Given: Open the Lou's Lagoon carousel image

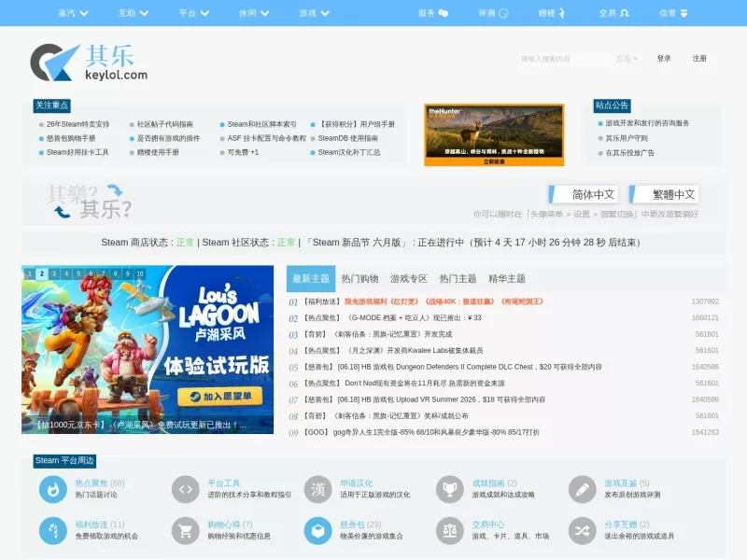Looking at the screenshot, I should pyautogui.click(x=148, y=349).
